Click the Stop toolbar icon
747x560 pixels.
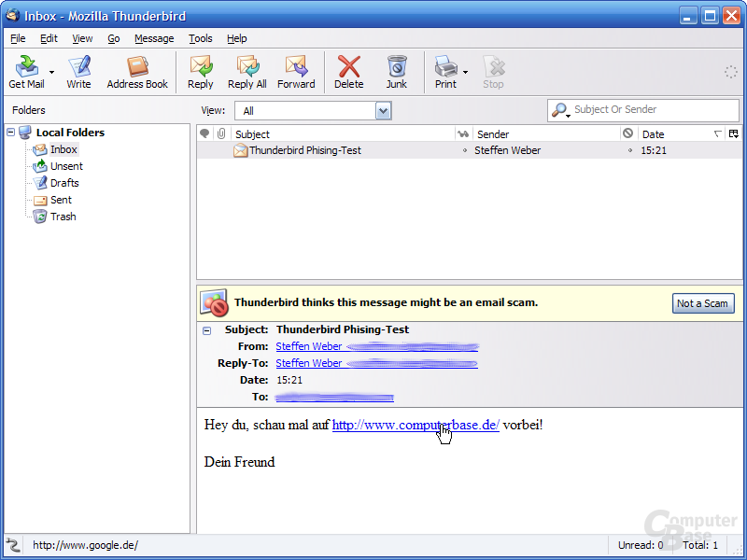493,72
